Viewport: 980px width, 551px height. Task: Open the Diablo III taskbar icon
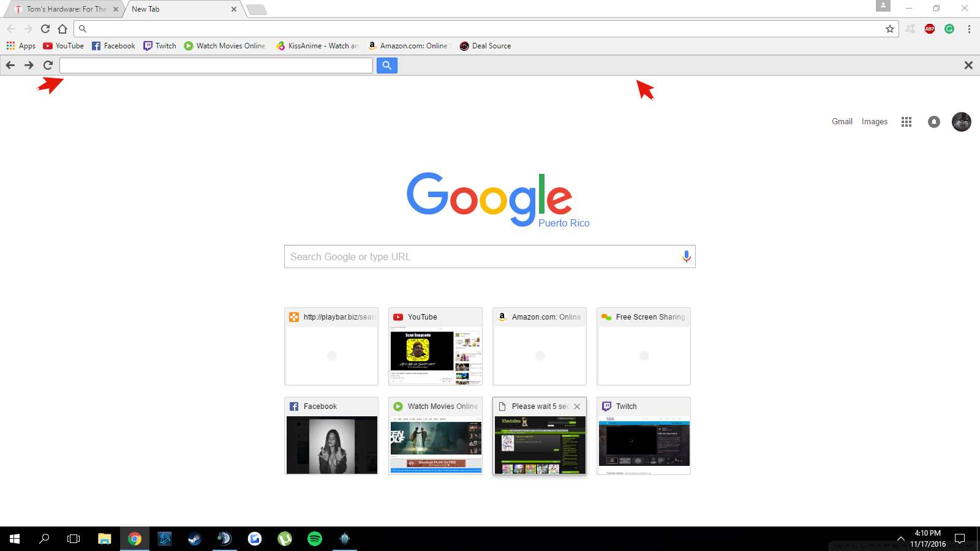pos(345,539)
